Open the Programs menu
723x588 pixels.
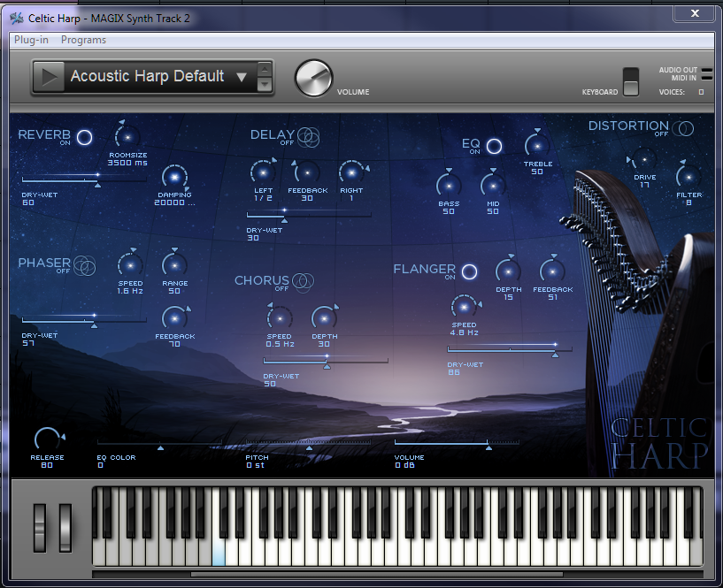(x=83, y=40)
